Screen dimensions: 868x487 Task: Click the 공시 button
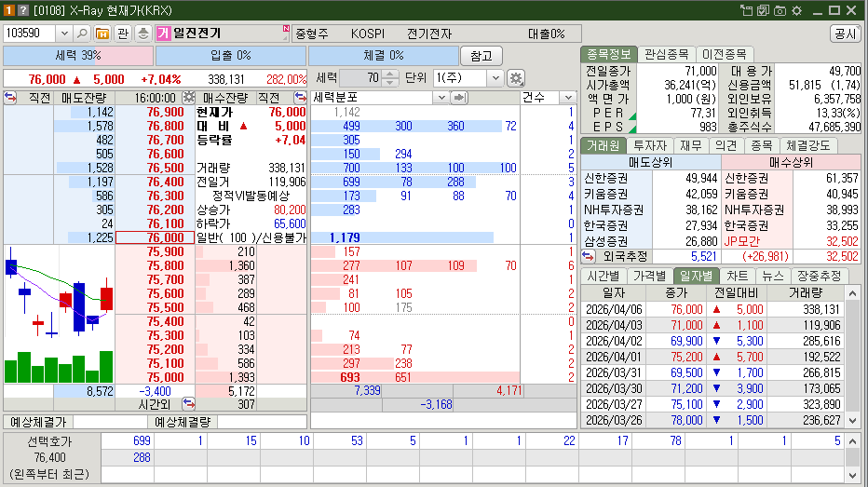click(x=846, y=34)
